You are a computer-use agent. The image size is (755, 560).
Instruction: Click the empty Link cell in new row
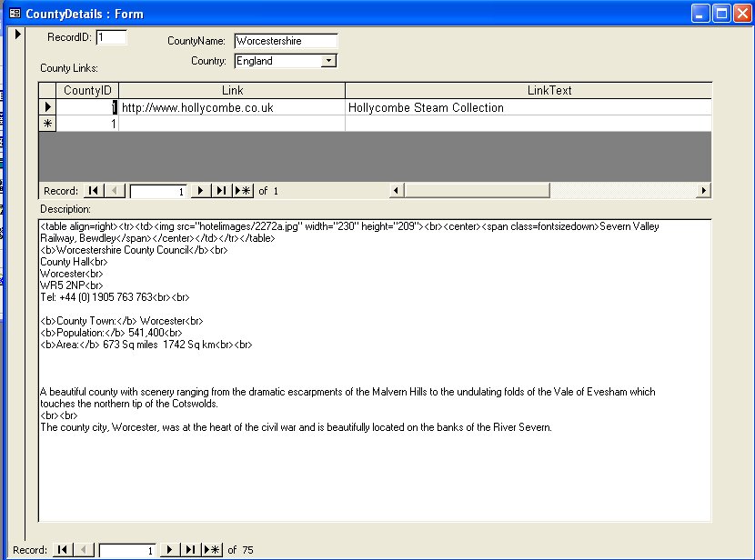click(x=232, y=124)
